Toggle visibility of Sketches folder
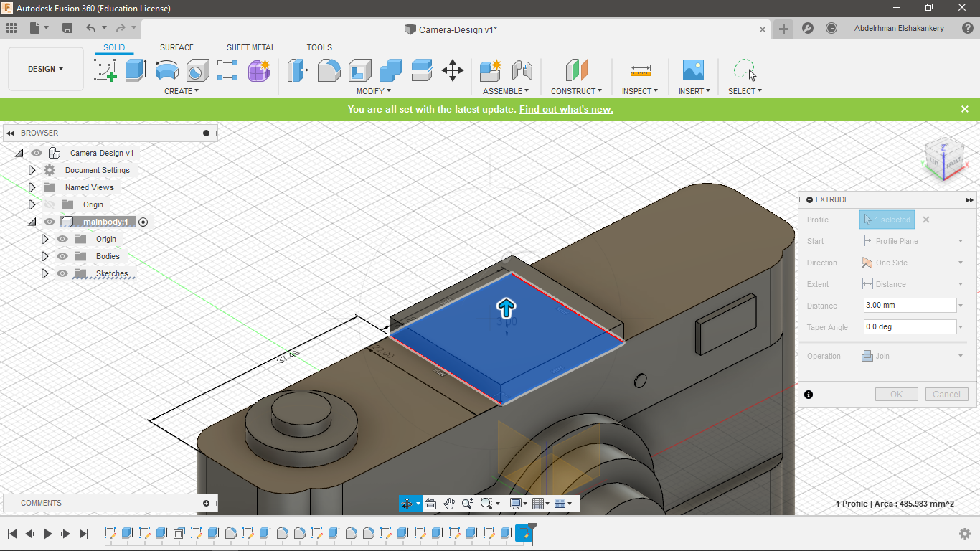Screen dimensions: 980x551 click(62, 273)
